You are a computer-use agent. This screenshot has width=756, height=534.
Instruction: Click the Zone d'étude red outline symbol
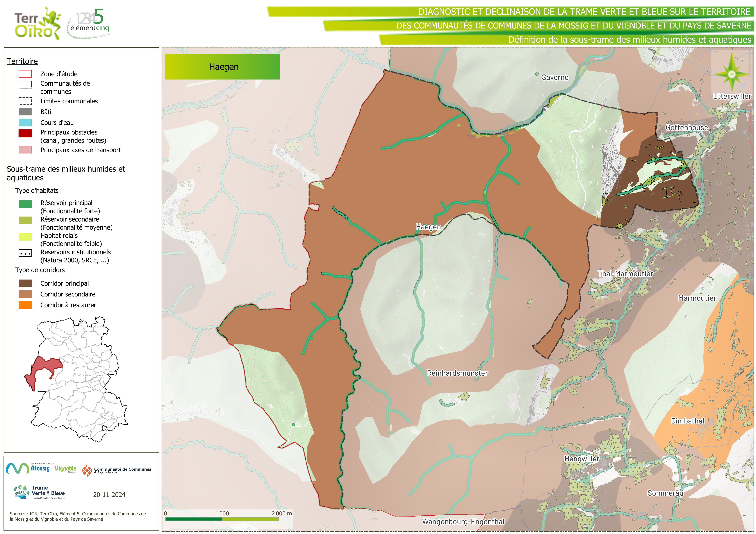(25, 74)
